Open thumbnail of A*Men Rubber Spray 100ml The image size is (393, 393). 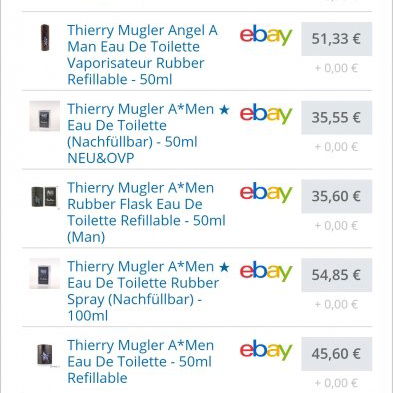(x=45, y=274)
